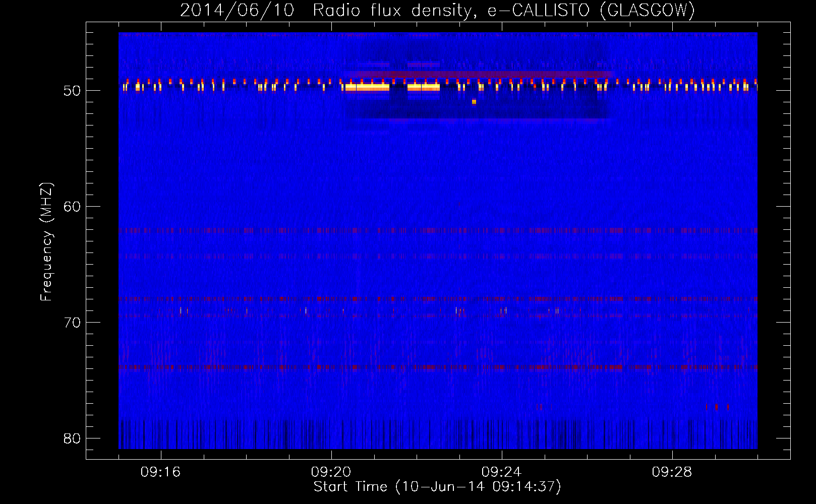Click the 80 frequency tick label
The image size is (816, 504).
pos(73,438)
